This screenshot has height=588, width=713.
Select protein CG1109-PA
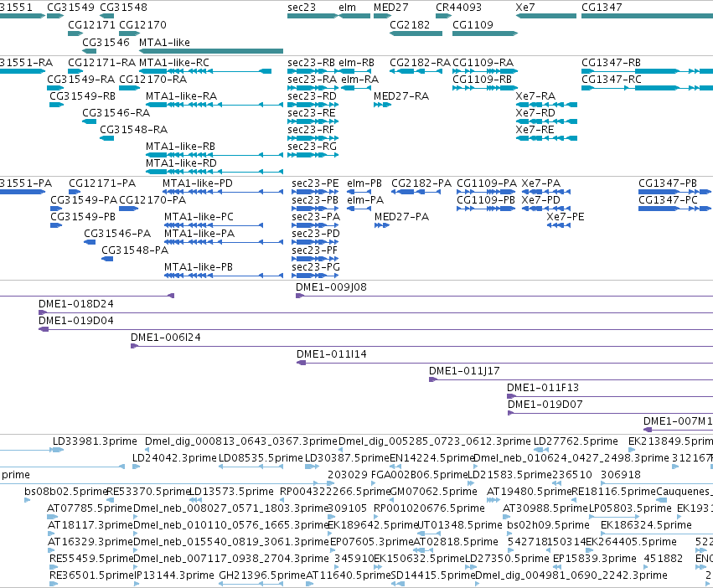(486, 192)
